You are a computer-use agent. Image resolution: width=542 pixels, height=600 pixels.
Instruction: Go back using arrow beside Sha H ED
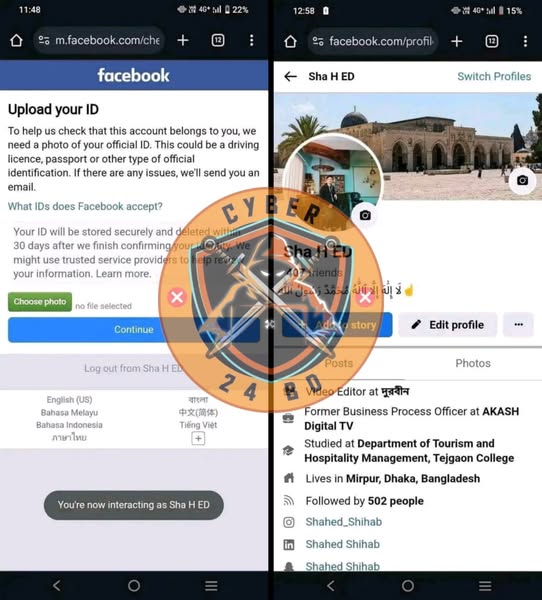(291, 77)
